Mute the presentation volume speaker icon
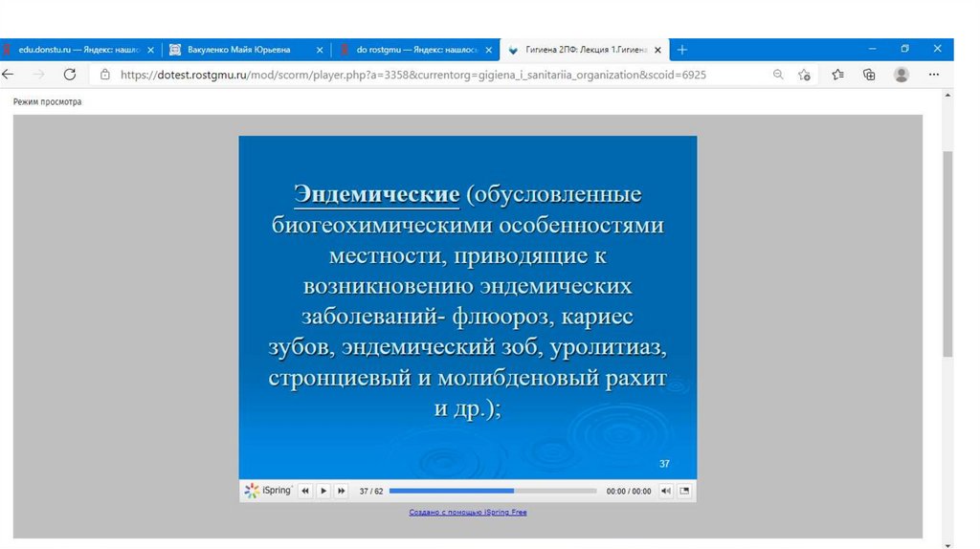980x549 pixels. 666,491
